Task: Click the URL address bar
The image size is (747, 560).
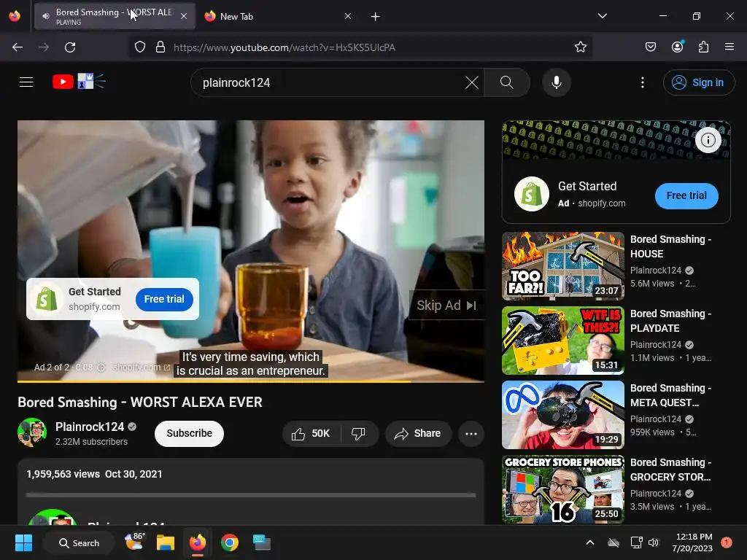Action: pyautogui.click(x=360, y=47)
